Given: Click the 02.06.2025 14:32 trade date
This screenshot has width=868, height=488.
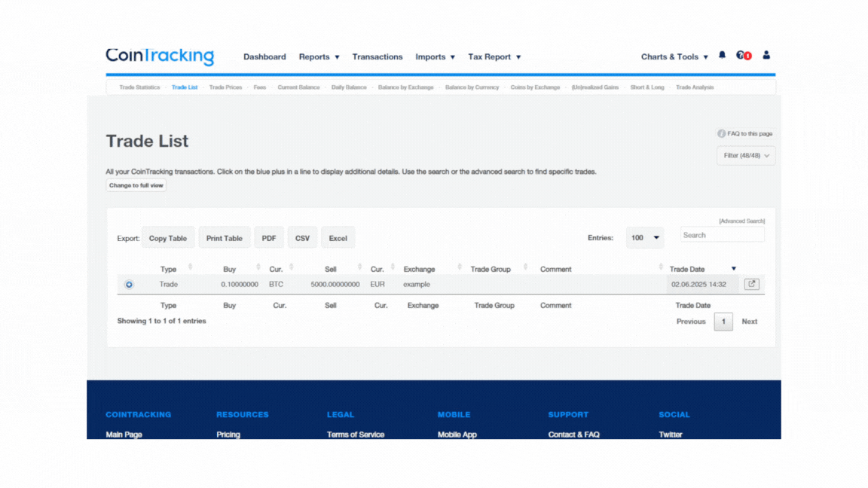Looking at the screenshot, I should pyautogui.click(x=698, y=285).
